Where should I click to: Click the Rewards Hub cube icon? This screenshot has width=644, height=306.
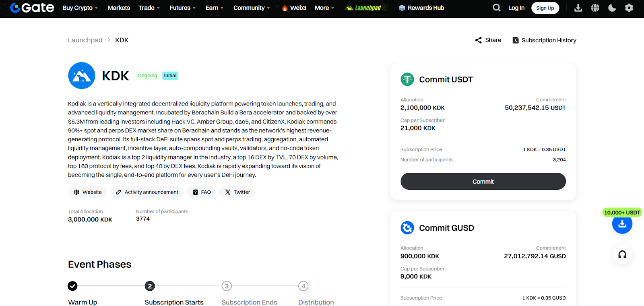tap(402, 8)
